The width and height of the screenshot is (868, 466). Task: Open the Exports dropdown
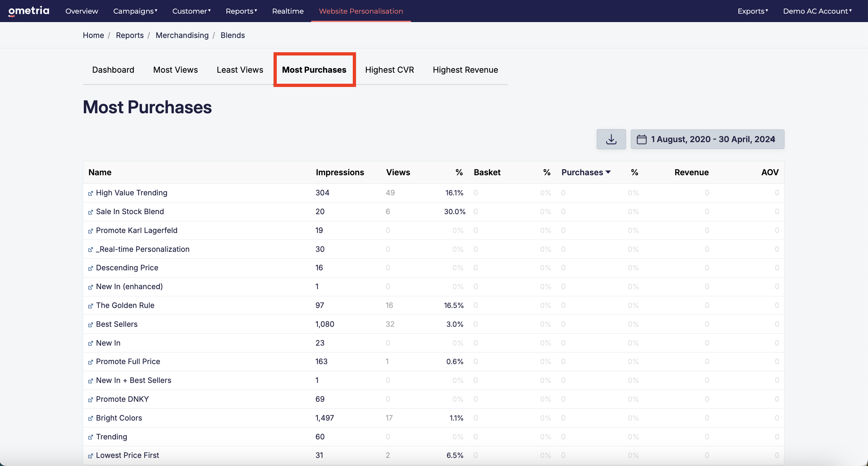752,11
